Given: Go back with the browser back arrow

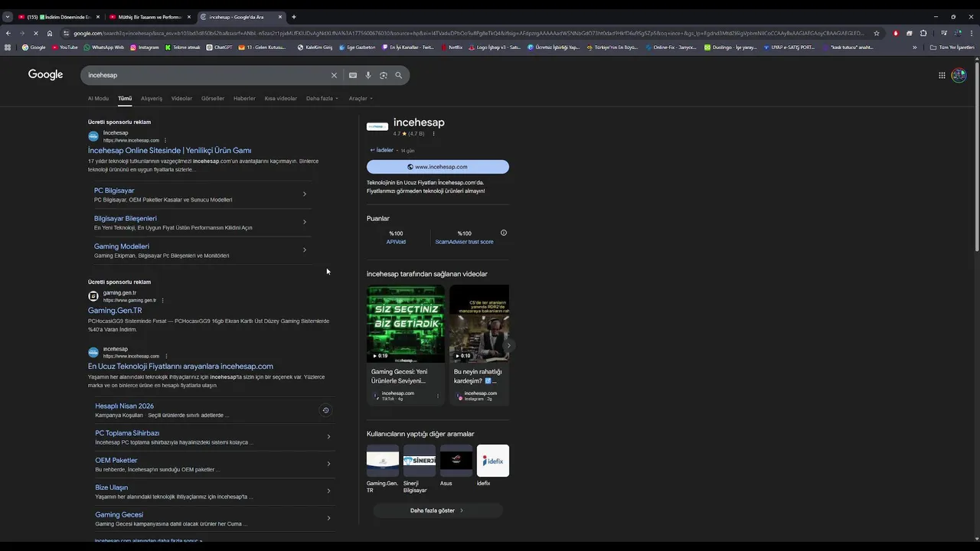Looking at the screenshot, I should click(x=8, y=33).
